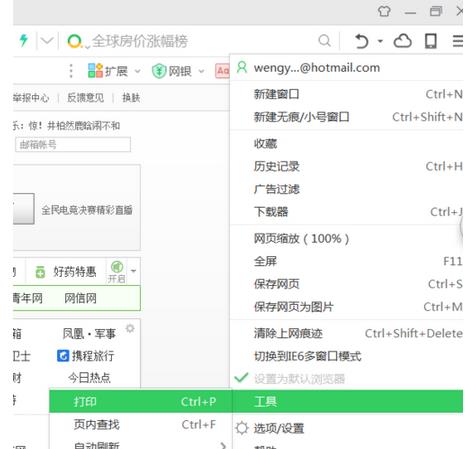Click the 今日热点 link
469x449 pixels.
(x=89, y=377)
